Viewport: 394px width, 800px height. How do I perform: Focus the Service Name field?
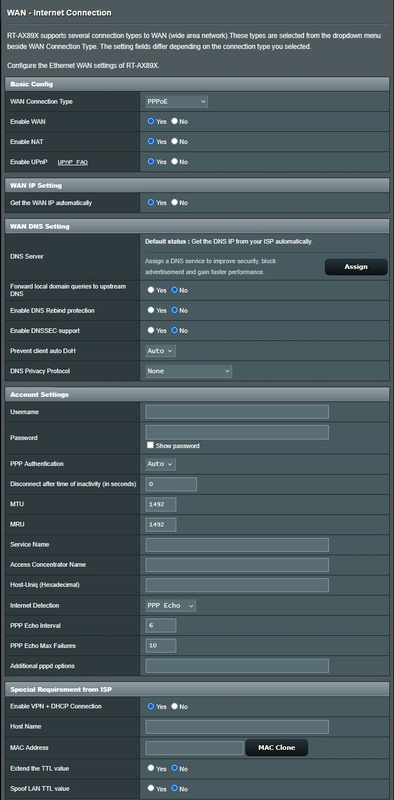click(x=237, y=544)
